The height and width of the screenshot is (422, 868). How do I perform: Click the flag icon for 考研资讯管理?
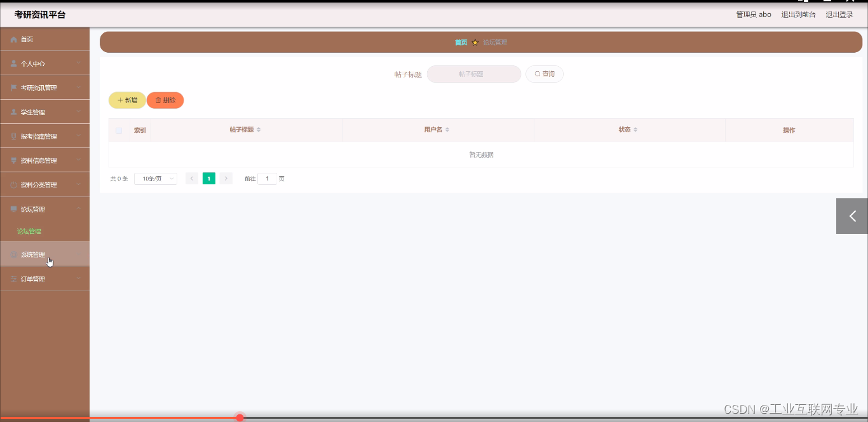click(x=13, y=87)
